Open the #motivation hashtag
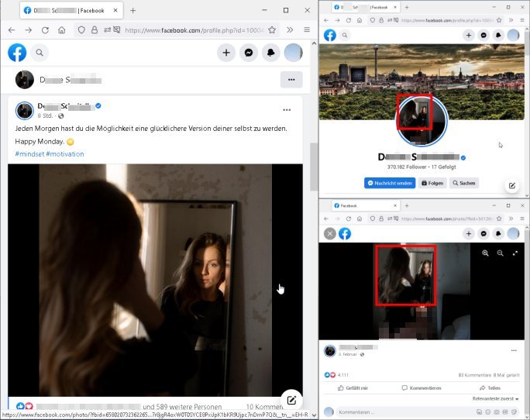Viewport: 530px width, 420px height. pyautogui.click(x=65, y=154)
